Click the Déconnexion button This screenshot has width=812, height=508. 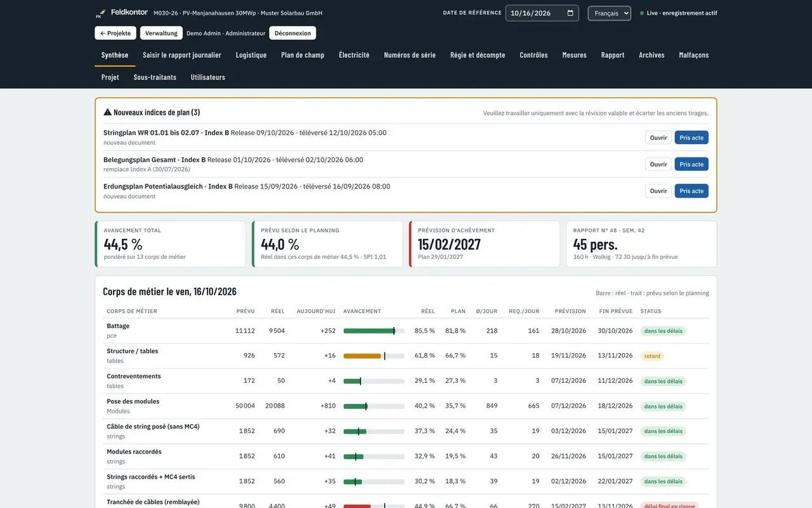[292, 33]
